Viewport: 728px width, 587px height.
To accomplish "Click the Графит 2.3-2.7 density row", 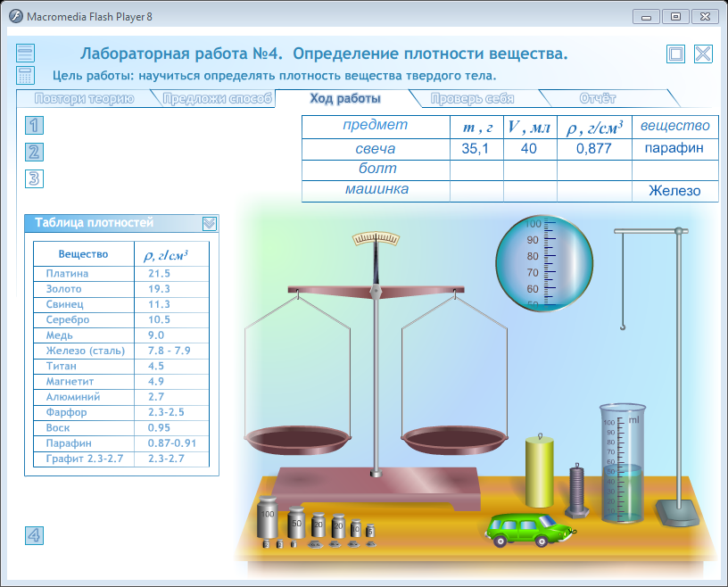I will coord(121,459).
